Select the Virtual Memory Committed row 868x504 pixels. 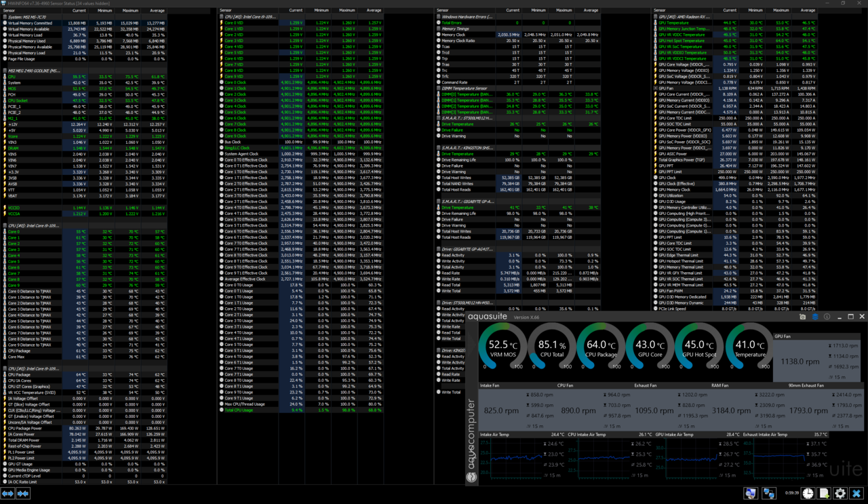coord(30,23)
